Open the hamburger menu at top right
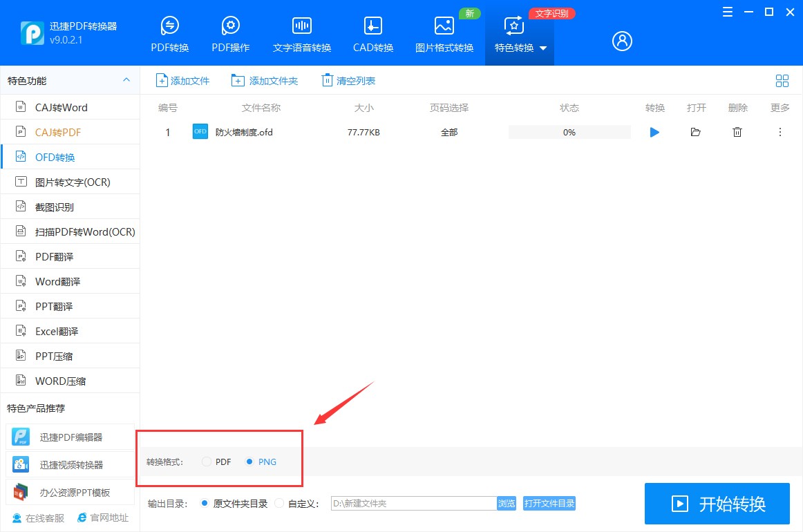 727,12
